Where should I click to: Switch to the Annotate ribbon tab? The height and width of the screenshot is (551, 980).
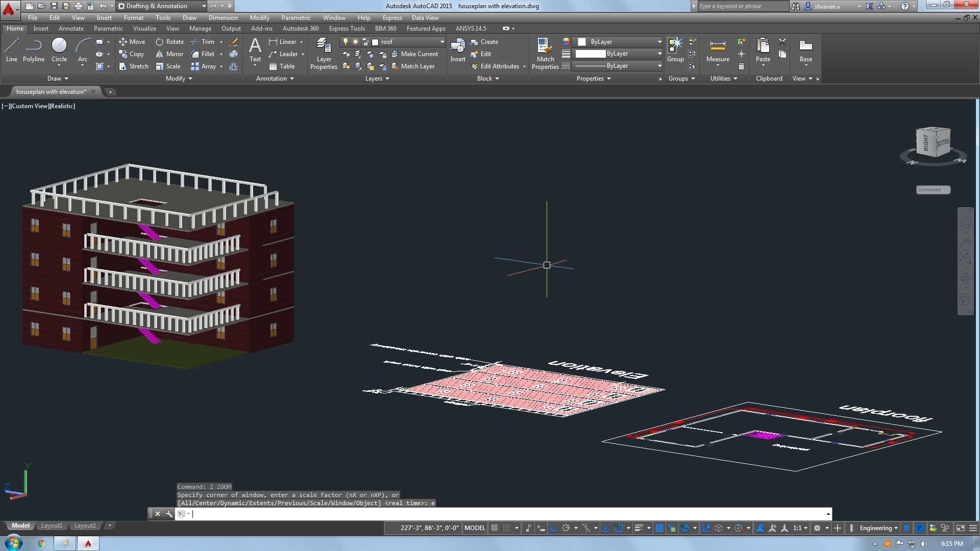[x=71, y=29]
